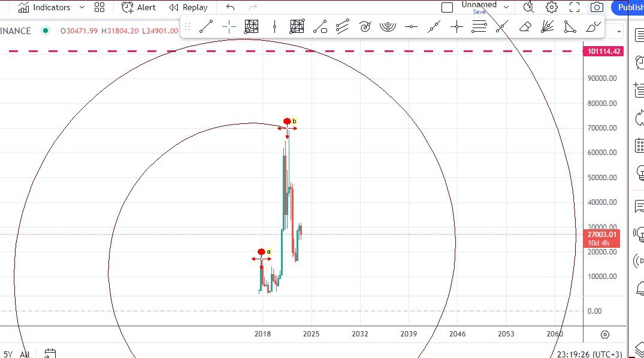This screenshot has width=644, height=358.
Task: Select the Info Line tool
Action: pos(320,27)
